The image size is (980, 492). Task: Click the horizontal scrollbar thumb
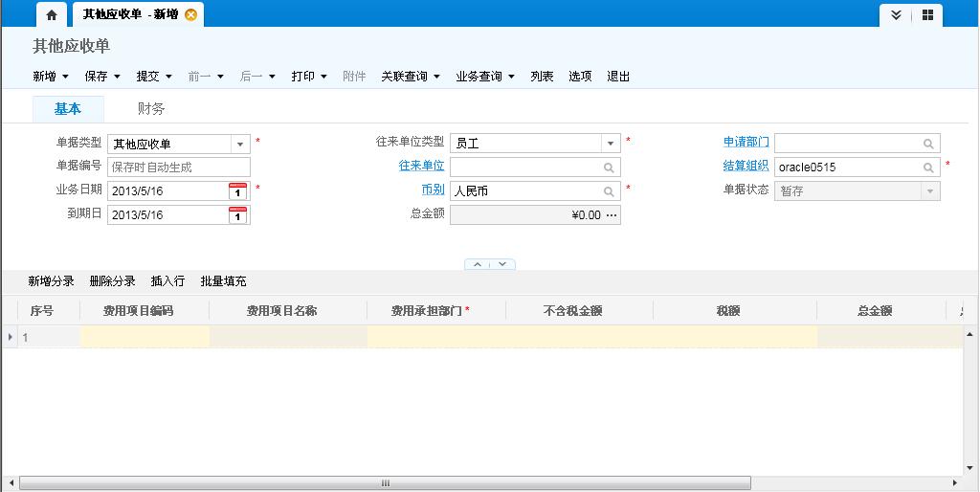pyautogui.click(x=385, y=483)
